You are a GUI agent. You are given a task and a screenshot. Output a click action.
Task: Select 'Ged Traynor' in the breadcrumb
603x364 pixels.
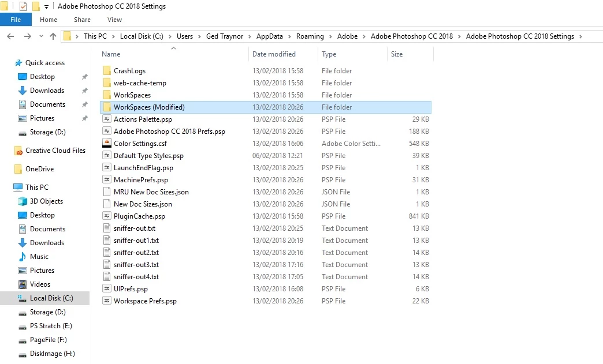225,36
